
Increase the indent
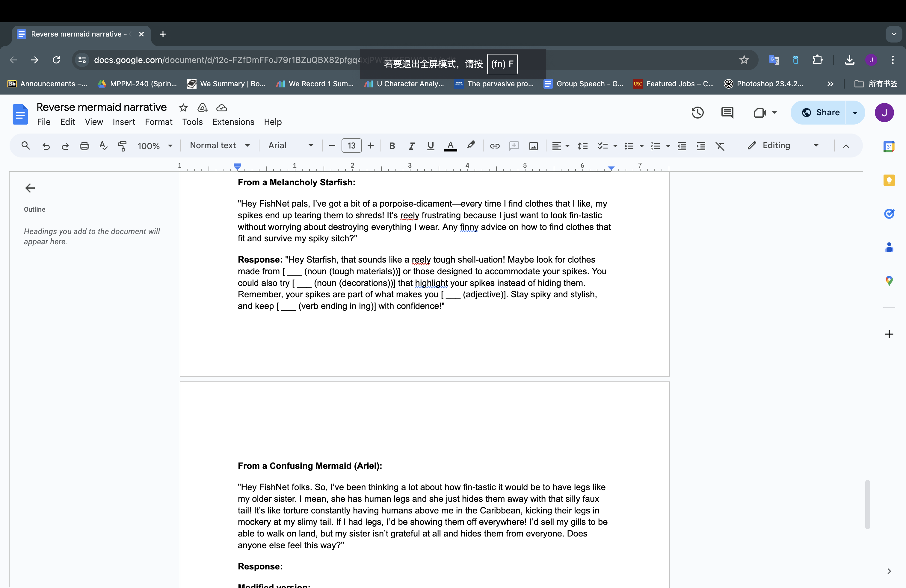coord(701,146)
